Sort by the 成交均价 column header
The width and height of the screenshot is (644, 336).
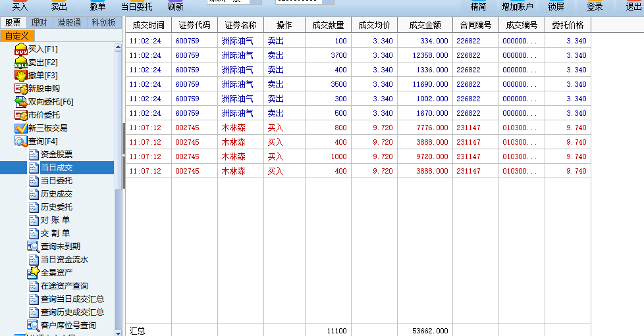[x=374, y=25]
